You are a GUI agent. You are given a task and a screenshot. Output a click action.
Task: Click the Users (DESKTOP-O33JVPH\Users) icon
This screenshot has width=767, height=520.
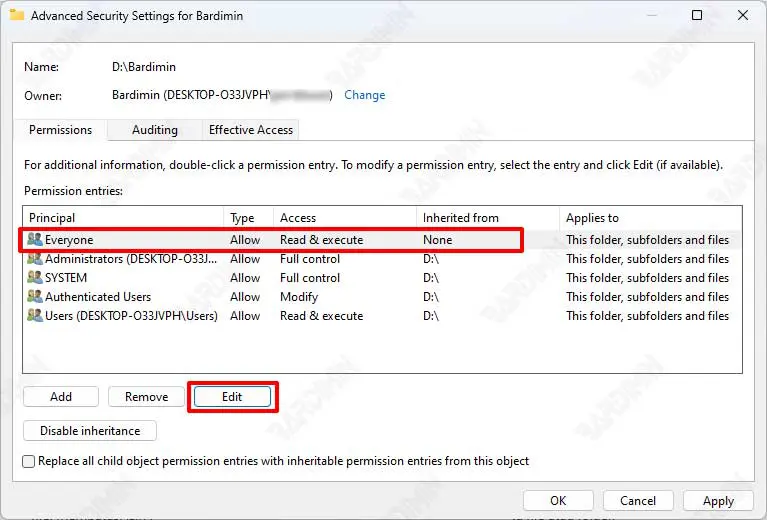35,316
